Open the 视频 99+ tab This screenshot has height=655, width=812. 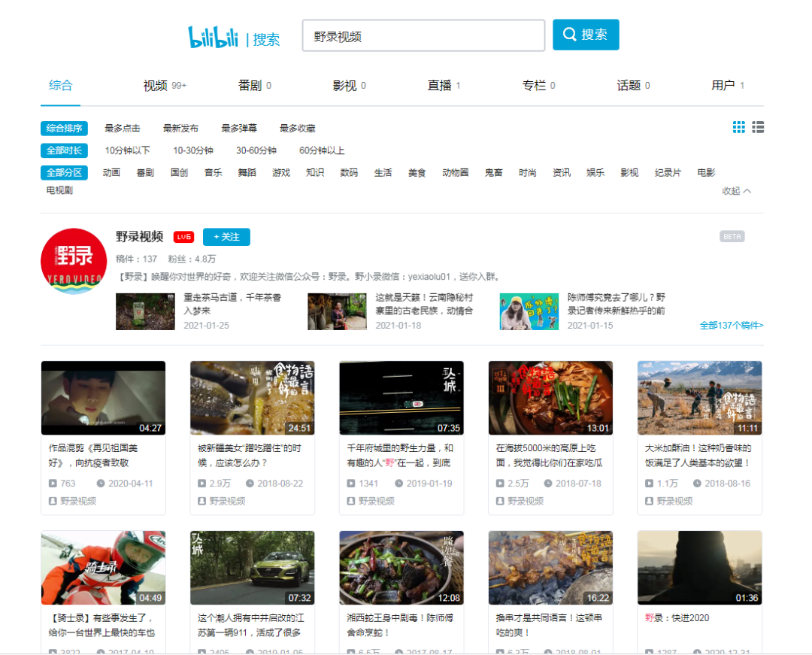(x=165, y=86)
